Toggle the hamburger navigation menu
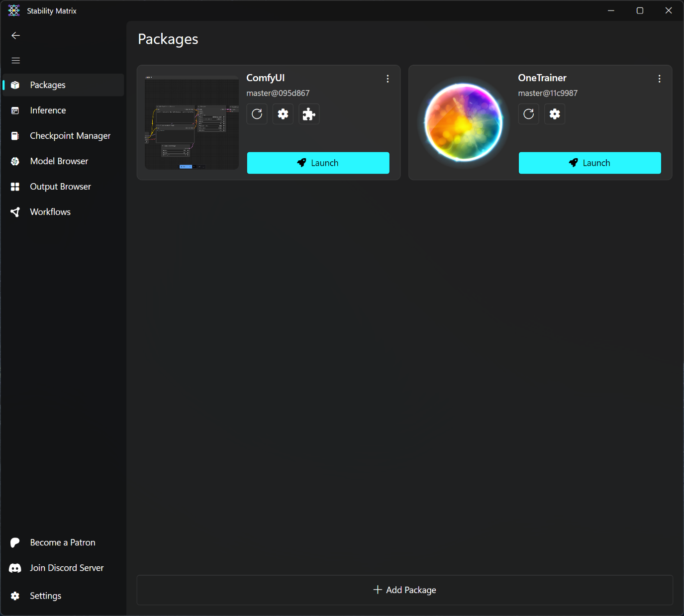Viewport: 684px width, 616px height. (16, 60)
